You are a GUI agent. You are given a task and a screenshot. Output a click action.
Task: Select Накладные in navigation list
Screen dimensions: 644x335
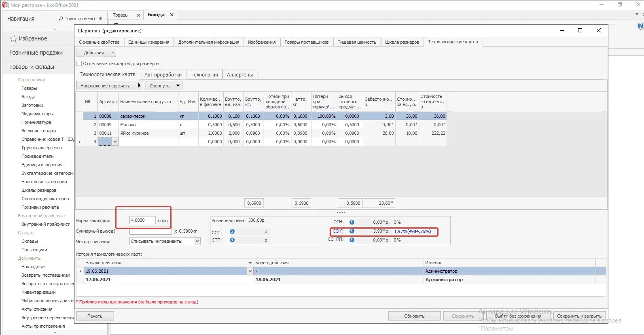(33, 267)
